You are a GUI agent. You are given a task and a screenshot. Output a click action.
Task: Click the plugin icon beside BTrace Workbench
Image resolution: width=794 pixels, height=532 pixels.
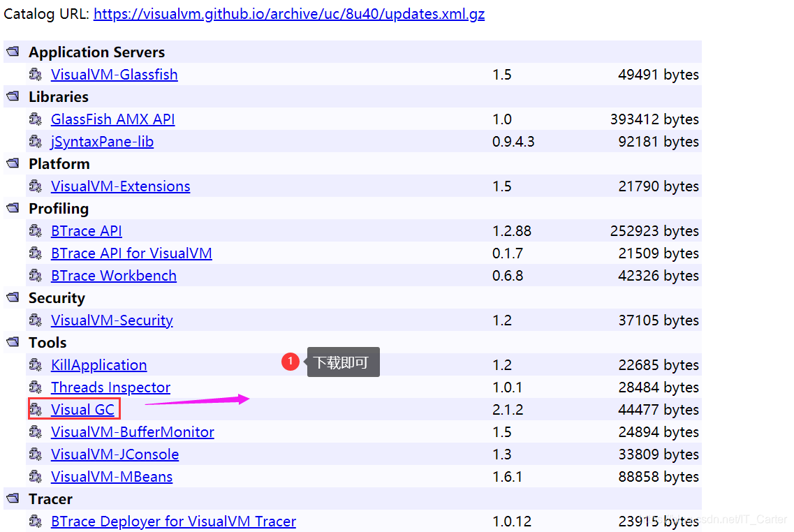36,275
